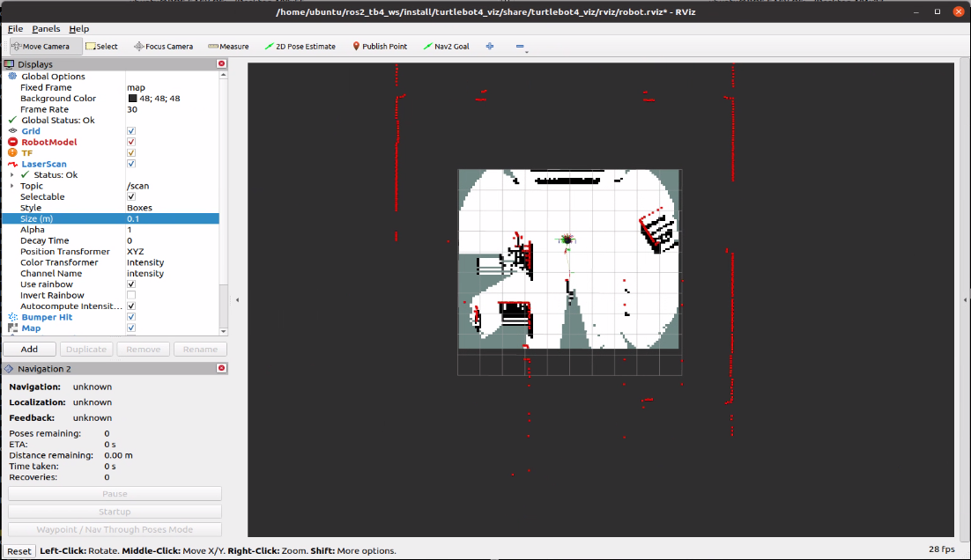Open the Panels menu
The height and width of the screenshot is (560, 971).
click(46, 29)
